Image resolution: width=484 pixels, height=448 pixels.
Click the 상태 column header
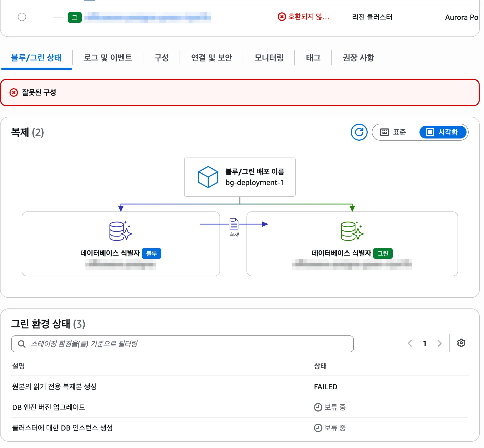[320, 366]
